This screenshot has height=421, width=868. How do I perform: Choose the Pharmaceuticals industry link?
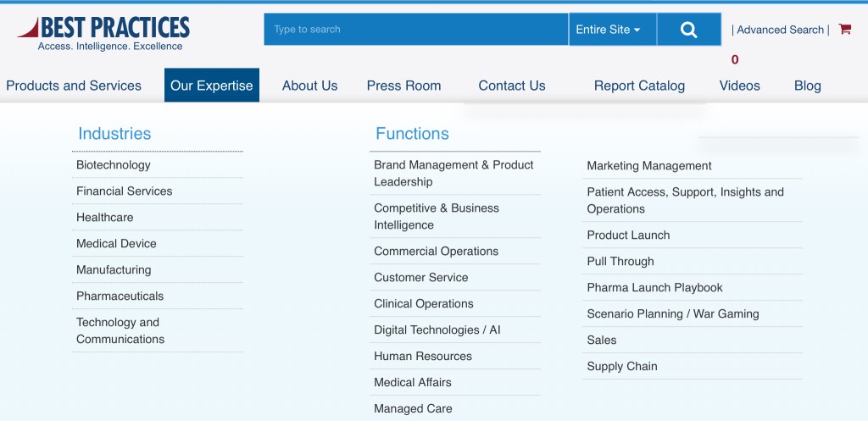[120, 296]
